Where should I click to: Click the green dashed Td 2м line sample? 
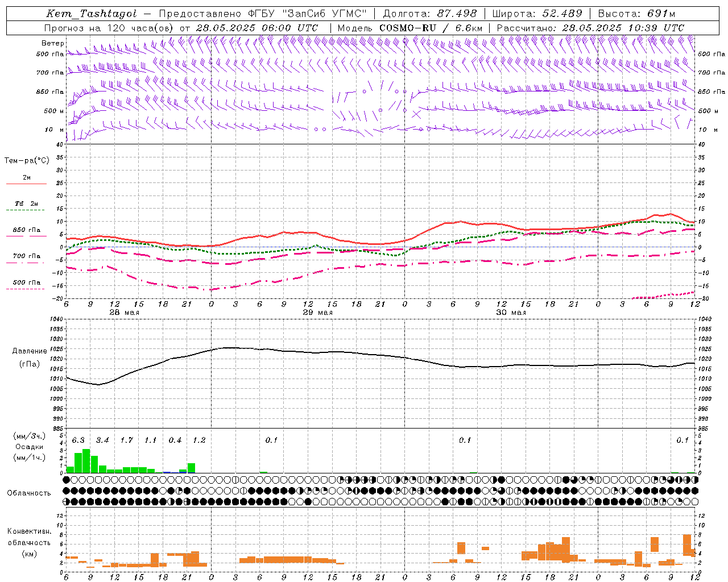click(x=26, y=210)
